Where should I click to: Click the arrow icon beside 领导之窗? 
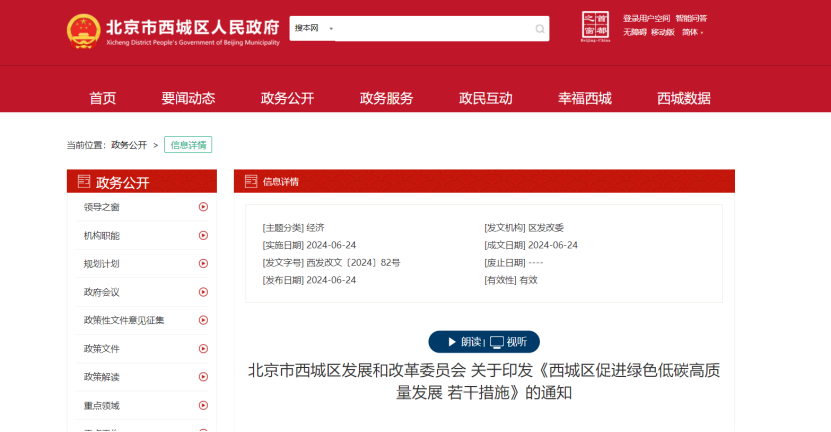pyautogui.click(x=203, y=207)
